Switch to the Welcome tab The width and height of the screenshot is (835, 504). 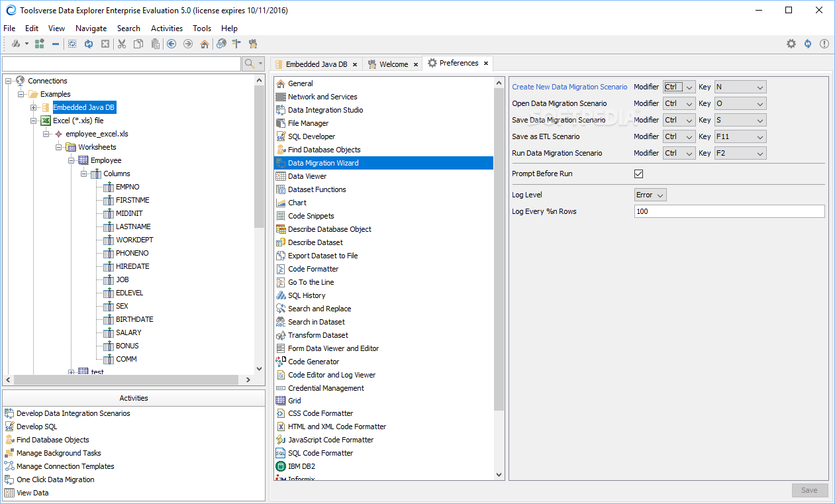pos(393,64)
